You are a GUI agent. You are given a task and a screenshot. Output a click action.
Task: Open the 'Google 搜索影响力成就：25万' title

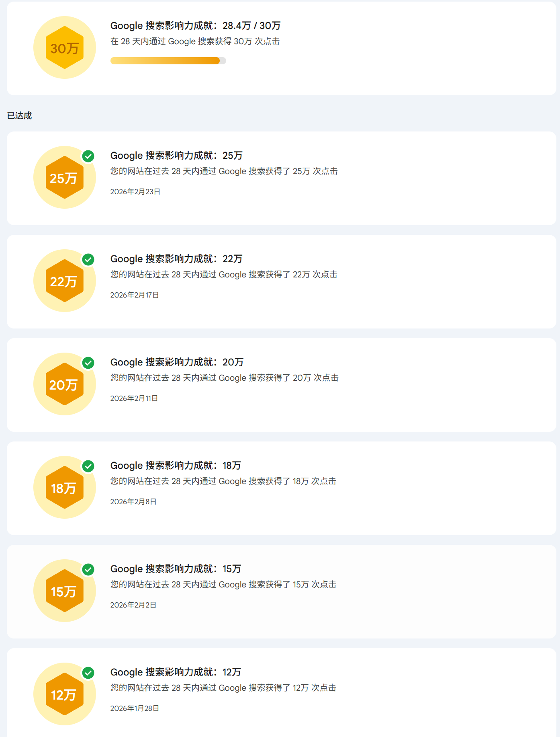pyautogui.click(x=176, y=156)
